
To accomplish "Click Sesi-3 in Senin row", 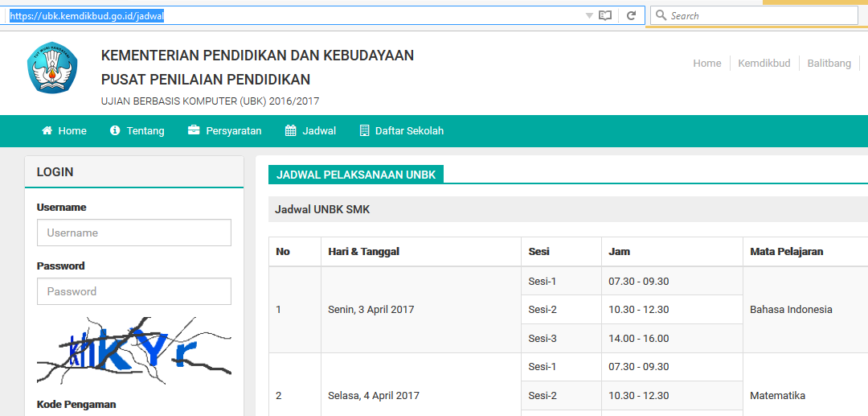I will 561,339.
